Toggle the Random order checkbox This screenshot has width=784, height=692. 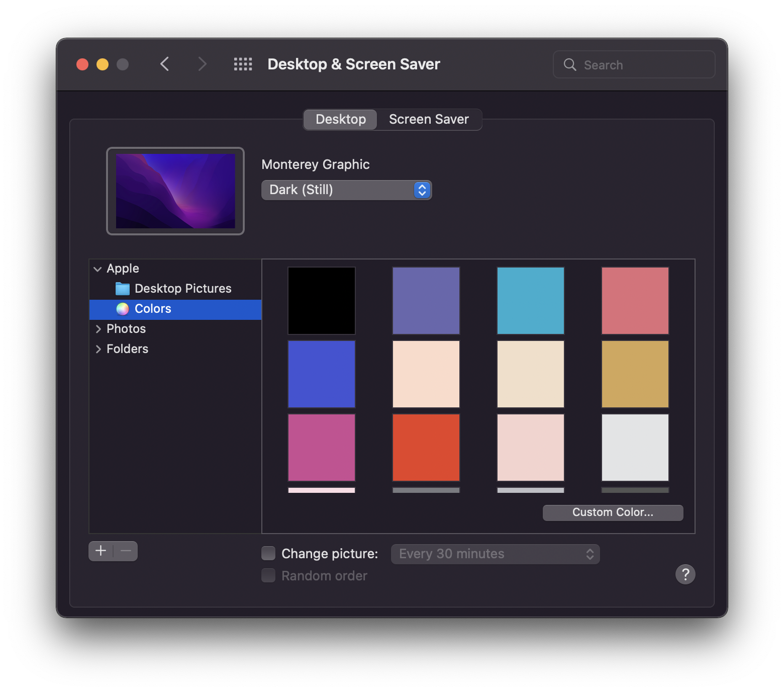(268, 575)
